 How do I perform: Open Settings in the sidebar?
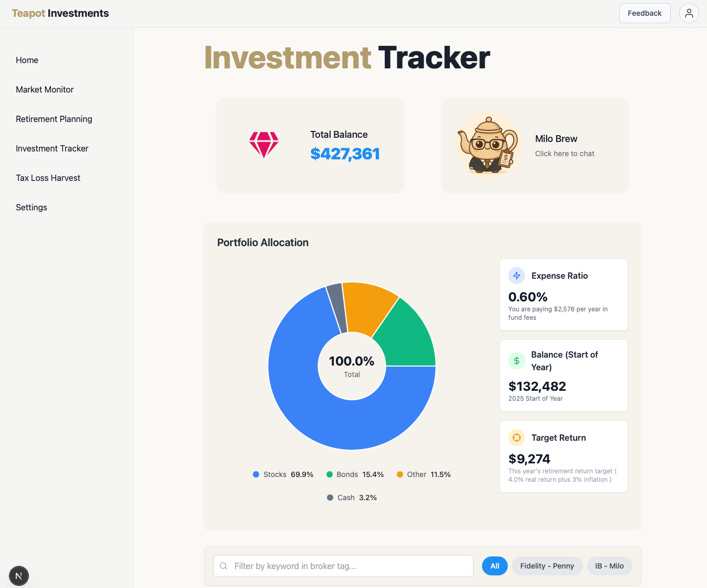point(32,207)
